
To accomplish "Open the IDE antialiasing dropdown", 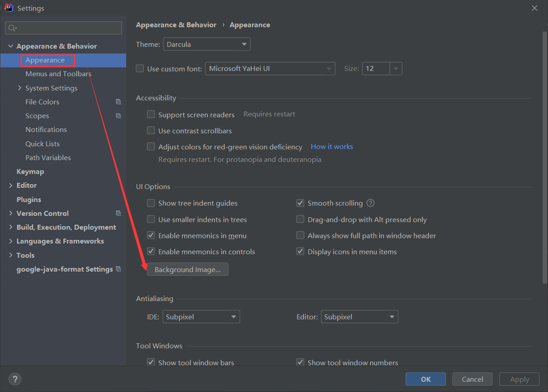I will pos(201,317).
